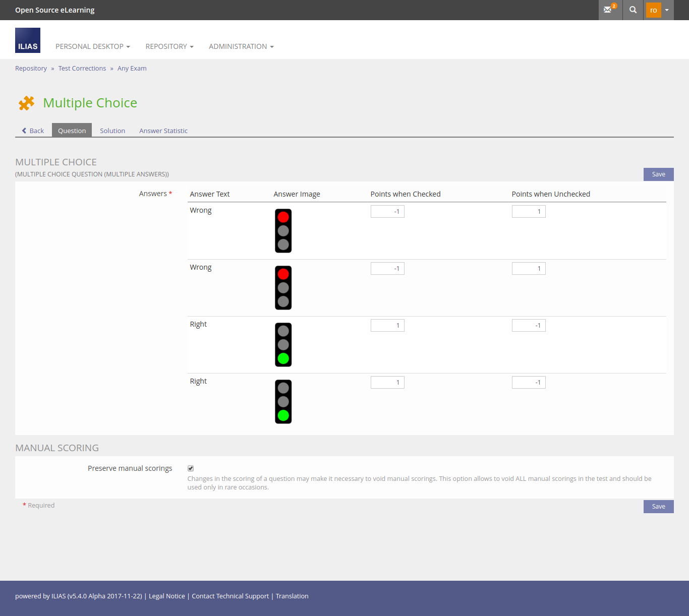
Task: Click the last Right answer traffic light image
Action: pyautogui.click(x=283, y=402)
